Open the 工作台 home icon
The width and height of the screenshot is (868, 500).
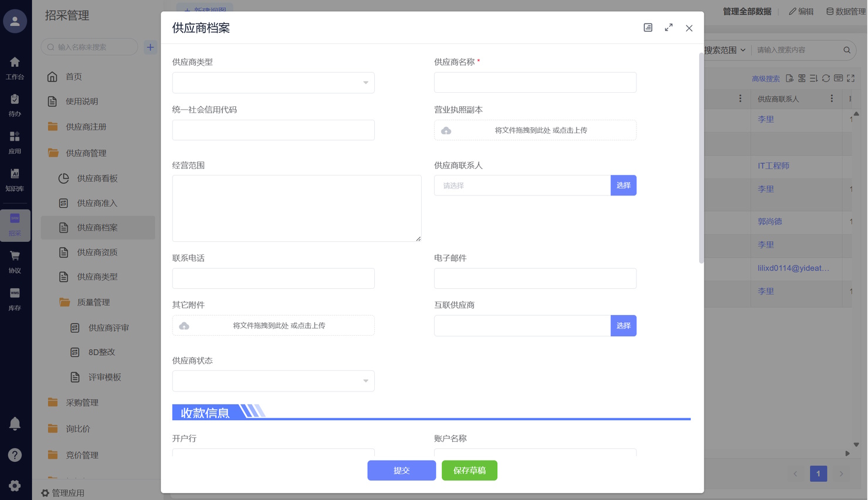(x=15, y=67)
